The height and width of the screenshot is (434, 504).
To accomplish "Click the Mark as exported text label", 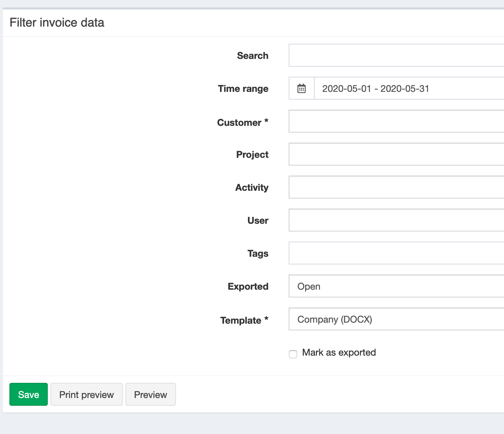I will click(x=339, y=352).
